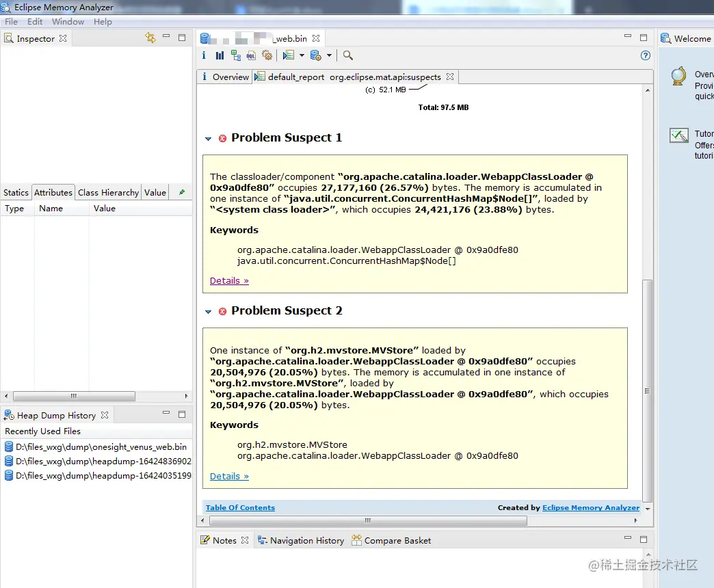Maximize the web.bin editor area

click(x=644, y=38)
